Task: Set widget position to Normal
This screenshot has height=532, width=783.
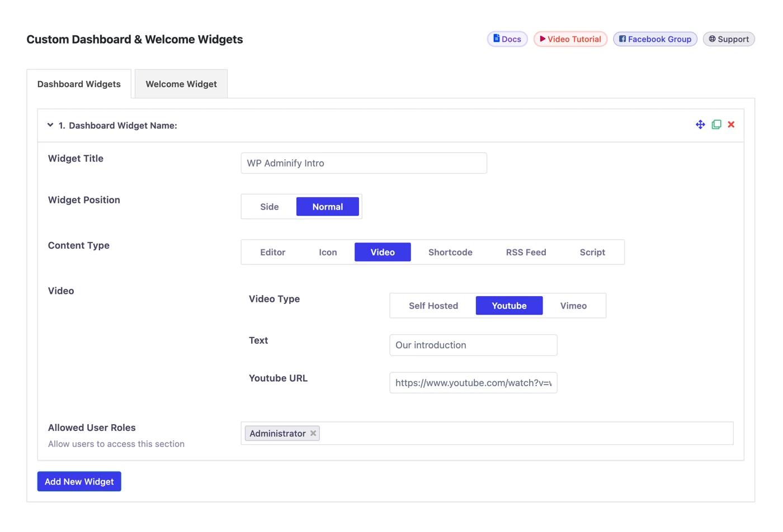Action: [x=328, y=207]
